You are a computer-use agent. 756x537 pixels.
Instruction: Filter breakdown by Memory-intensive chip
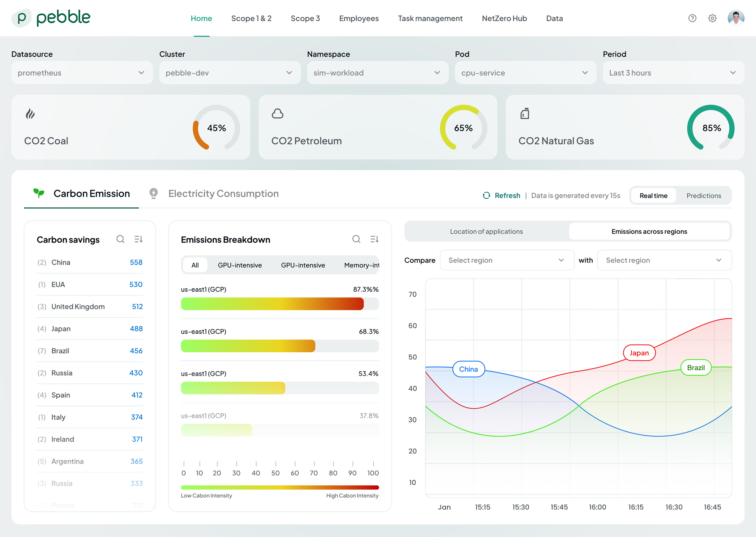[361, 265]
